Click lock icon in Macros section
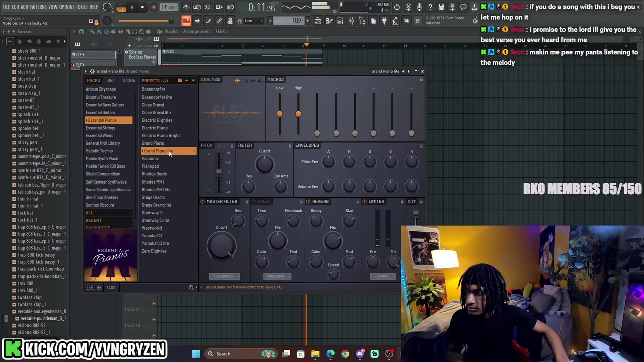The image size is (644, 362). 421,80
